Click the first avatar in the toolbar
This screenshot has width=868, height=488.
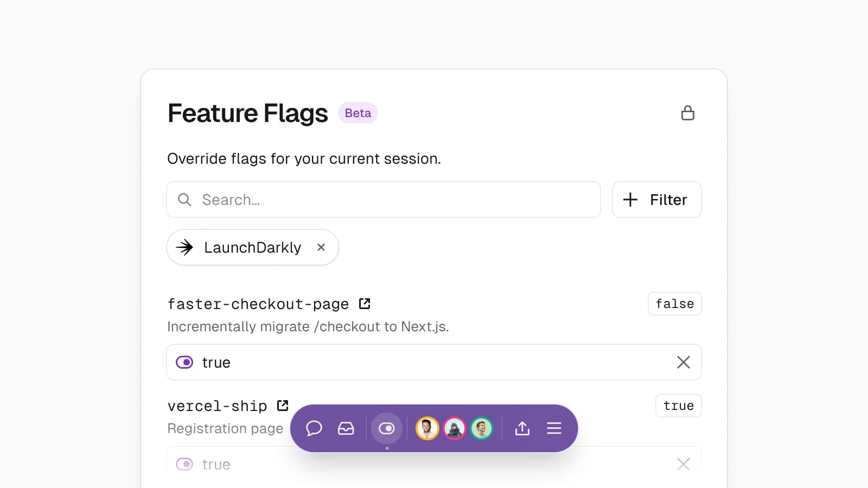click(x=427, y=428)
